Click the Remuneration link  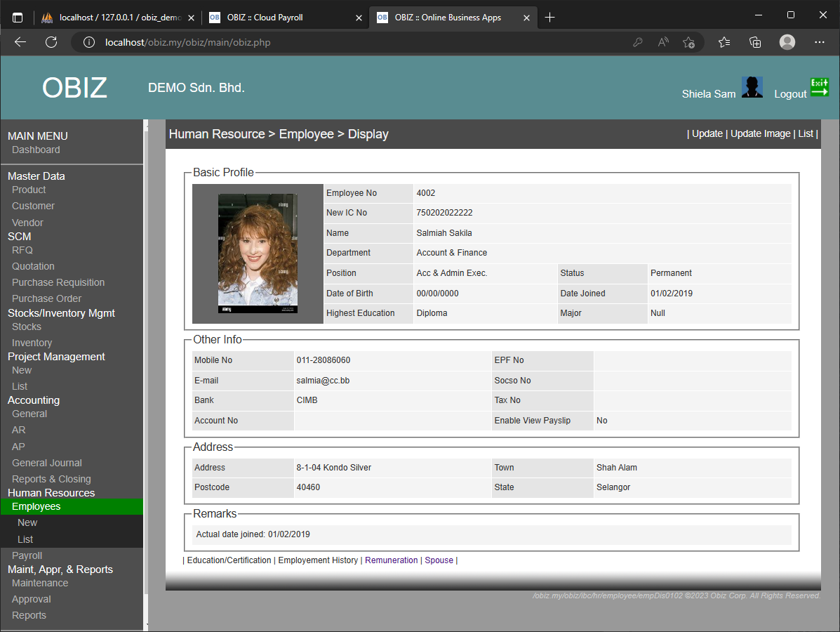(x=391, y=560)
